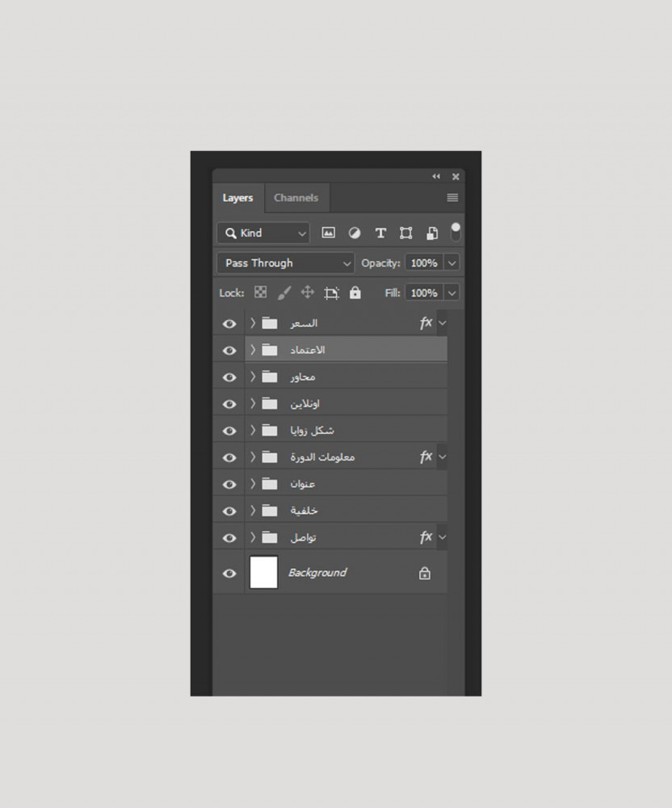Filter layers by type (T) icon
This screenshot has height=808, width=672.
[380, 233]
